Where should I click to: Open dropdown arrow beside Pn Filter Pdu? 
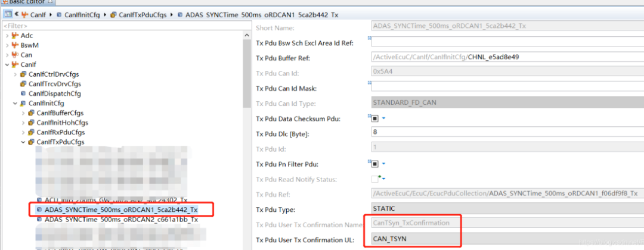(383, 164)
